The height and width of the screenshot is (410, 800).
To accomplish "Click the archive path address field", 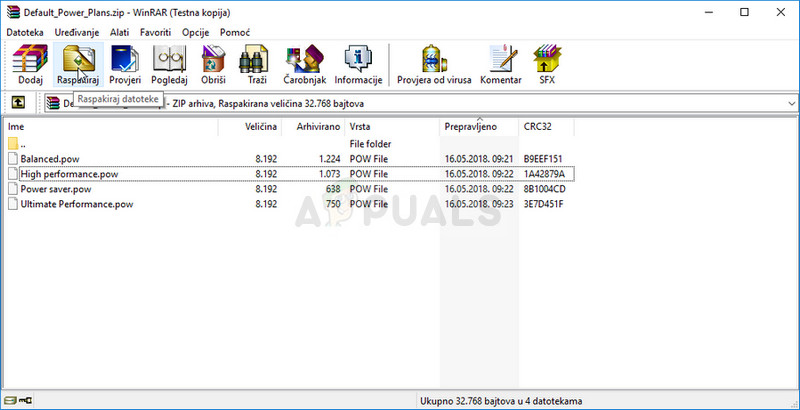I will 421,104.
